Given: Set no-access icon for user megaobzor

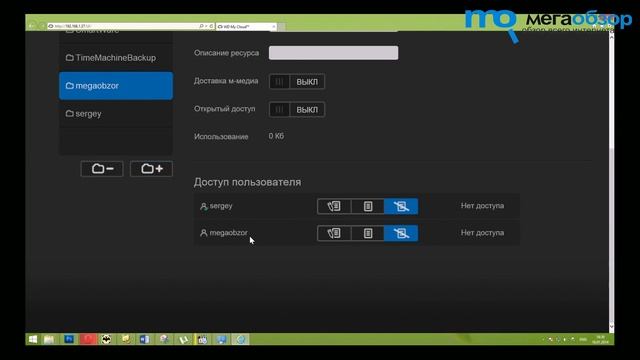Looking at the screenshot, I should [401, 233].
